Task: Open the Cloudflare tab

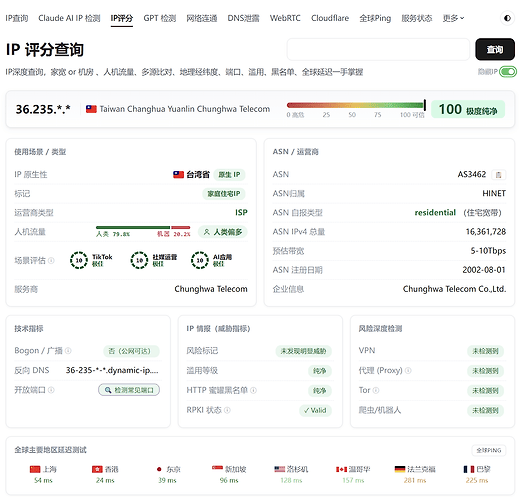Action: coord(330,18)
